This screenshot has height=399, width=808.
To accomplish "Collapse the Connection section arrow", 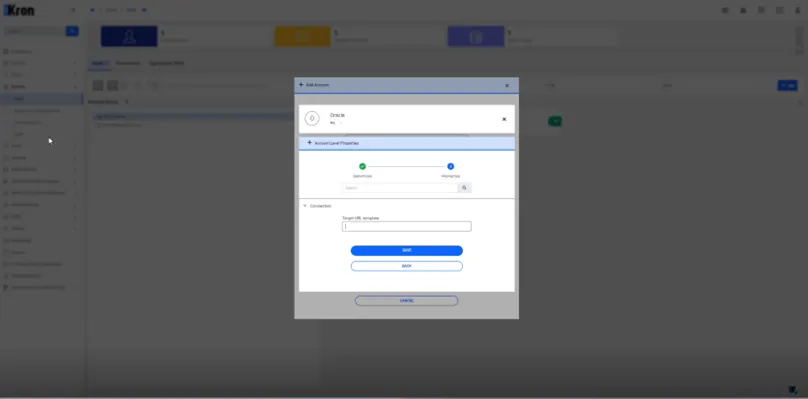I will 305,206.
